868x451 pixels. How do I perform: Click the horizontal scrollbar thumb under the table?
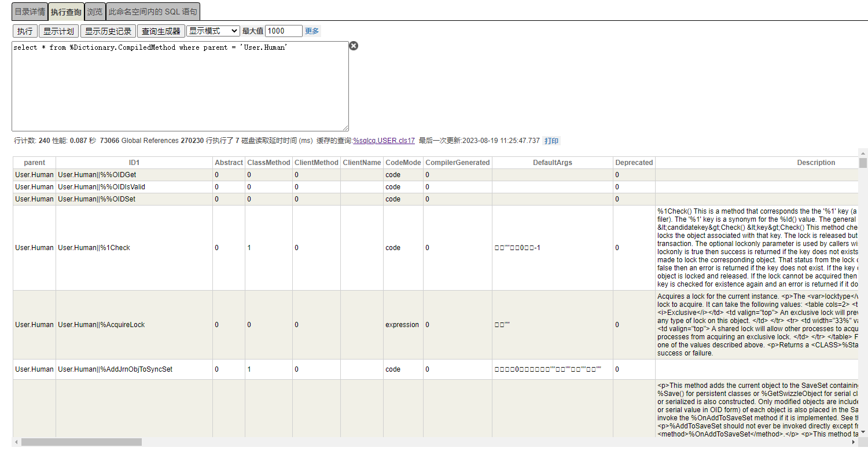(x=81, y=442)
